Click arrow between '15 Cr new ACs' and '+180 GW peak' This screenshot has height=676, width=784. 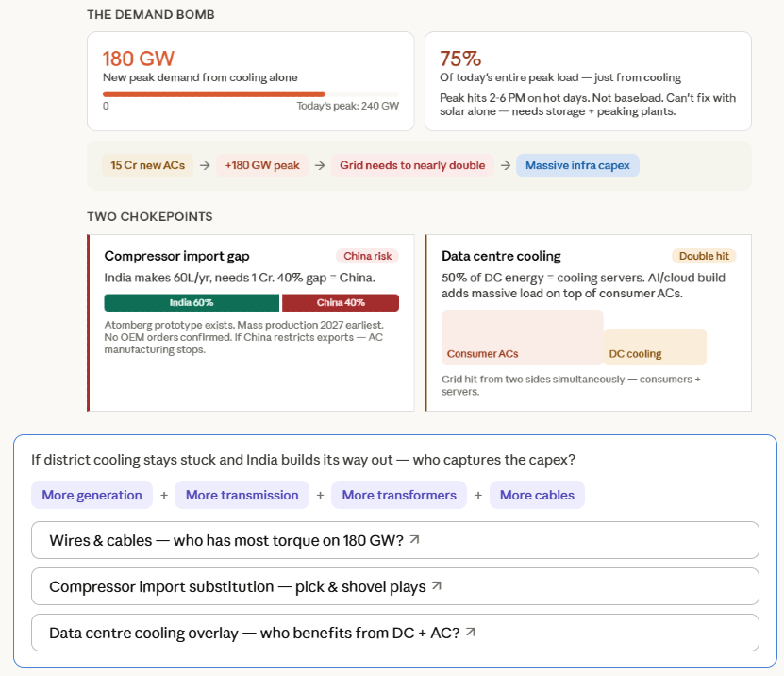tap(205, 165)
